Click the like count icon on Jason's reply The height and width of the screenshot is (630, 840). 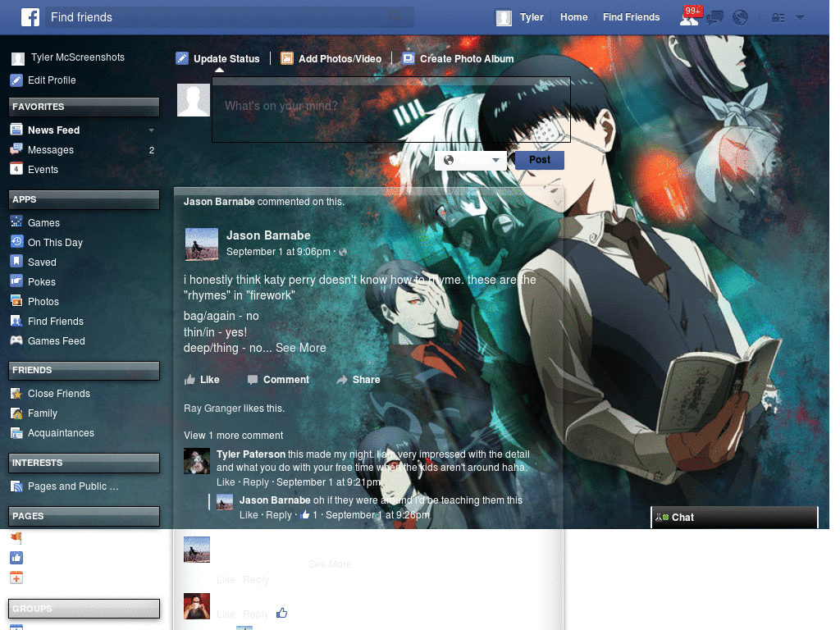click(305, 515)
